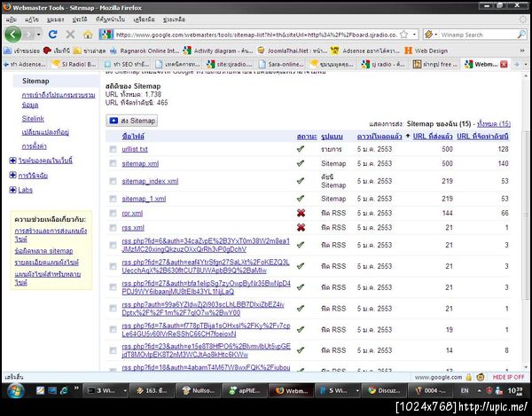Viewport: 532px width, 416px height.
Task: Open the 0004 taskbar window
Action: pos(430,391)
